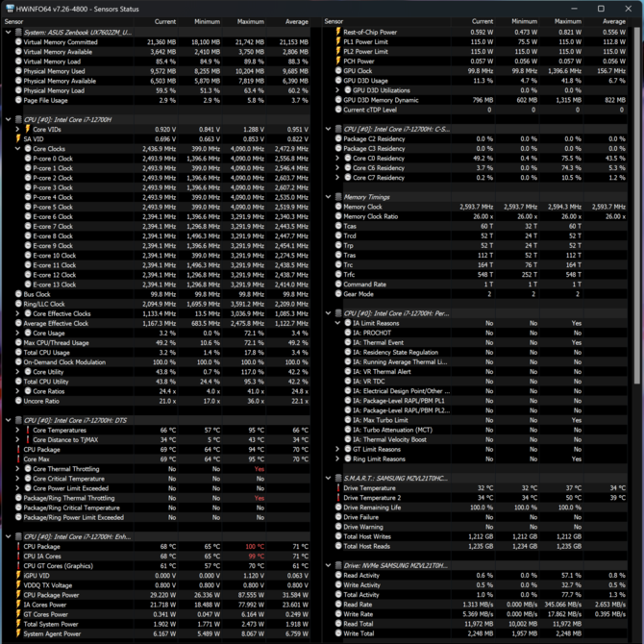
Task: Click the Memory Timings chip icon
Action: (337, 197)
